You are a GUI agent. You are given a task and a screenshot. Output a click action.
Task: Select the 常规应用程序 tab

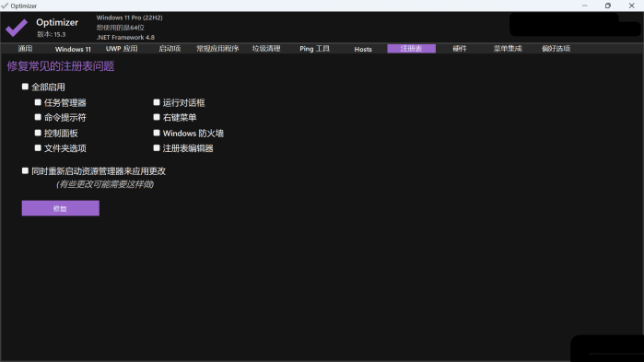[217, 49]
